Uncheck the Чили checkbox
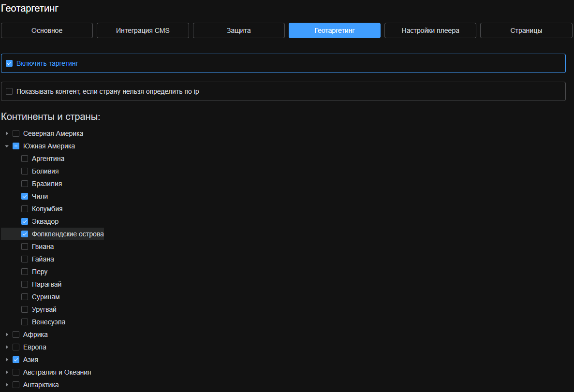The width and height of the screenshot is (574, 392). [x=25, y=196]
